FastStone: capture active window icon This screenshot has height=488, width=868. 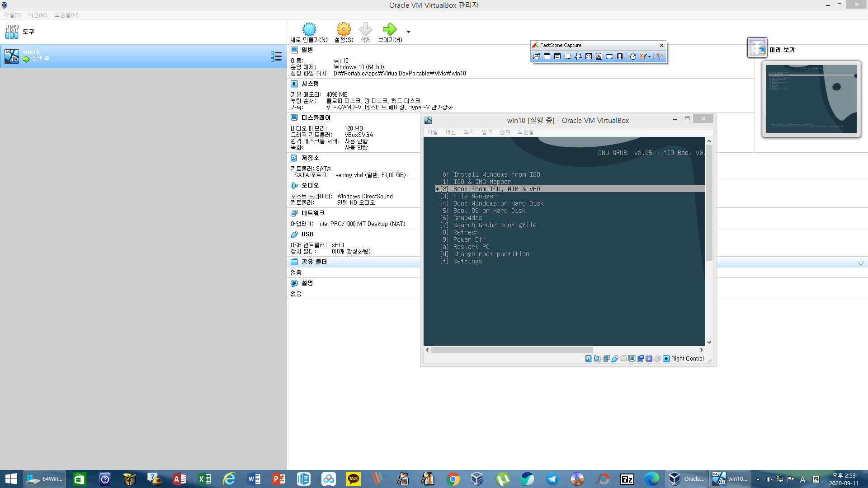click(547, 56)
